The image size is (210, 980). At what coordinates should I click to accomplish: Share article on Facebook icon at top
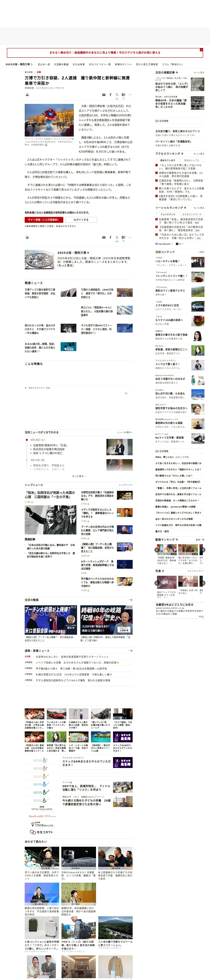tap(111, 95)
